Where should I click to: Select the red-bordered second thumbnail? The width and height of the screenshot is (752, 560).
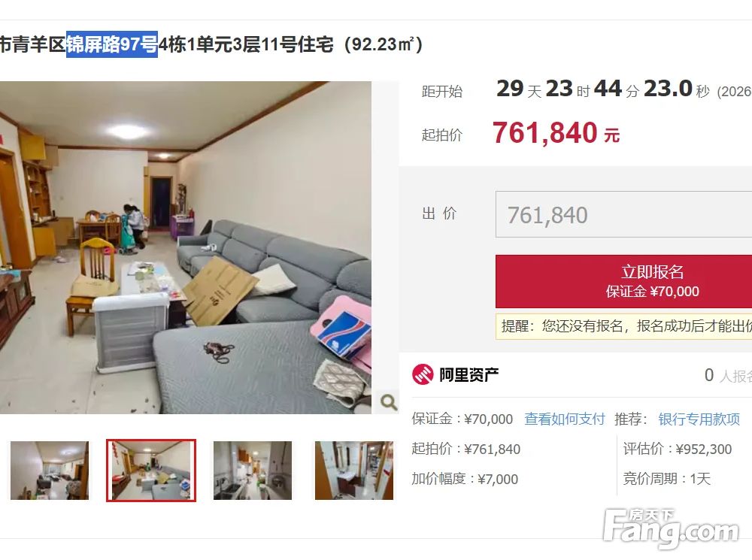[151, 471]
